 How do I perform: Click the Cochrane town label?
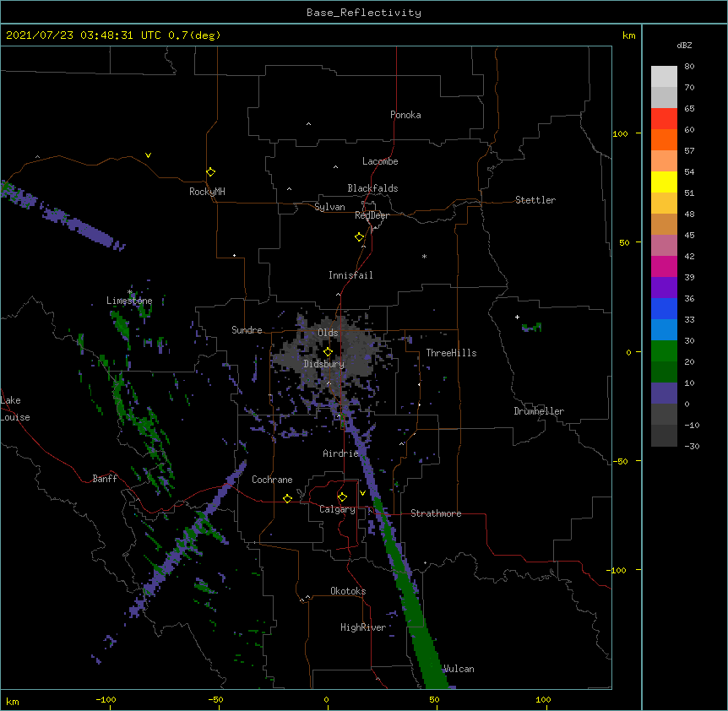tap(272, 480)
